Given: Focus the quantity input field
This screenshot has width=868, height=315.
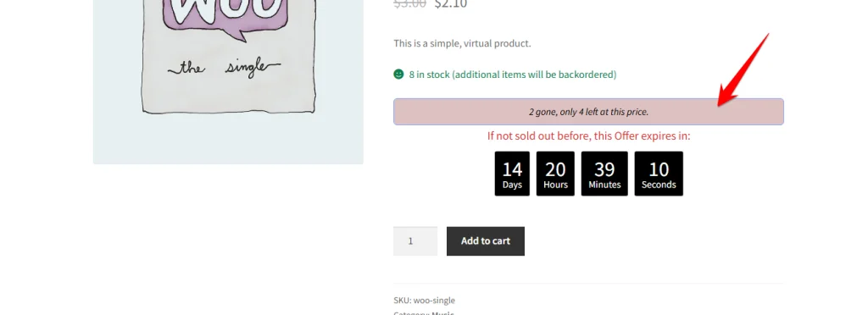Looking at the screenshot, I should [415, 241].
